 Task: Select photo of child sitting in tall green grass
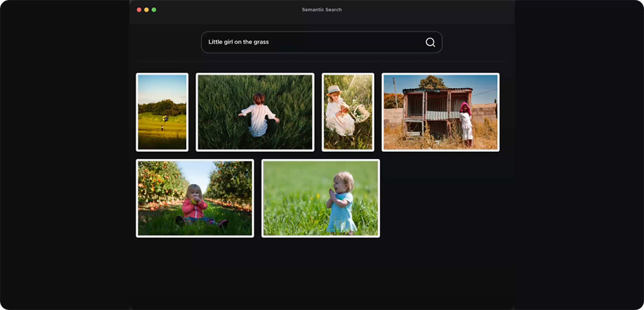255,112
